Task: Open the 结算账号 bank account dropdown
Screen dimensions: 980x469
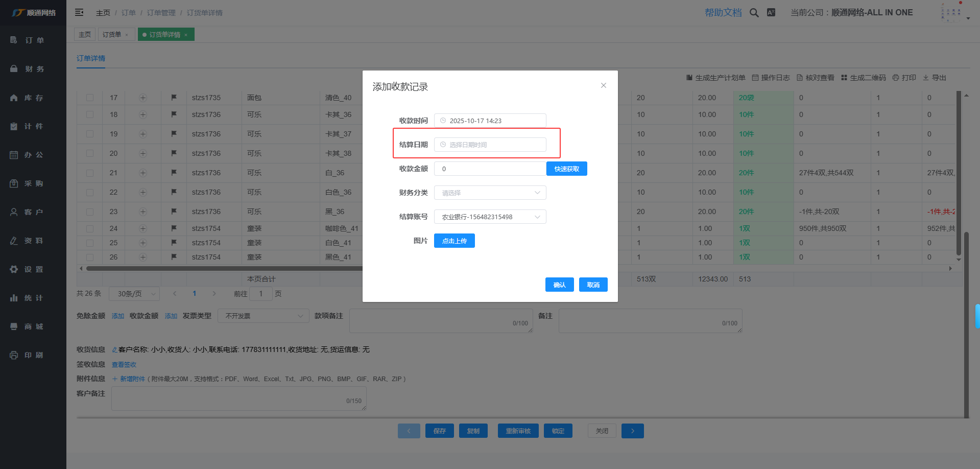Action: pyautogui.click(x=490, y=217)
